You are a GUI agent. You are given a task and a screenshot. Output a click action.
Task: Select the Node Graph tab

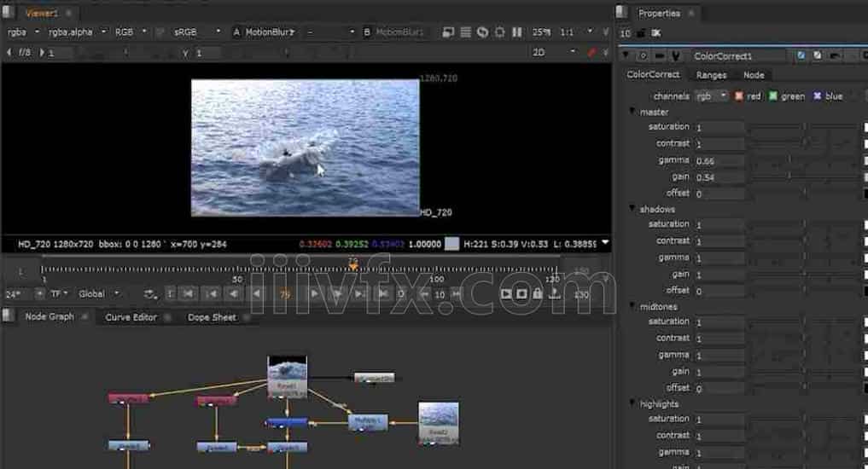[x=50, y=316]
